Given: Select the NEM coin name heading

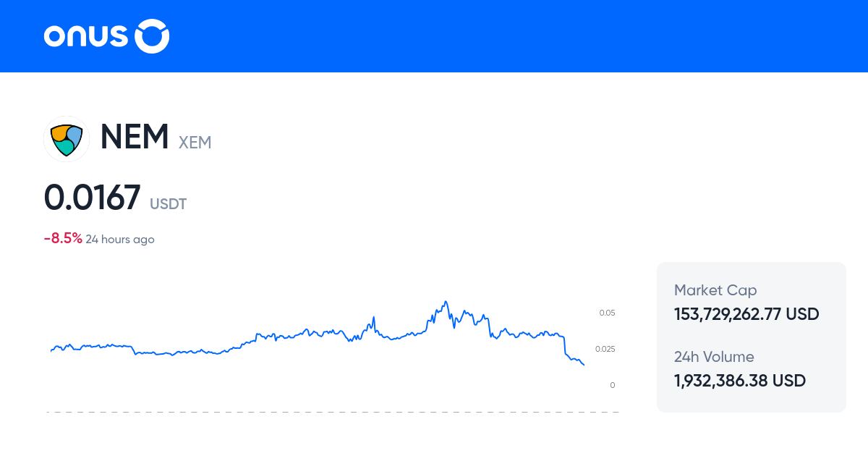Looking at the screenshot, I should click(135, 137).
